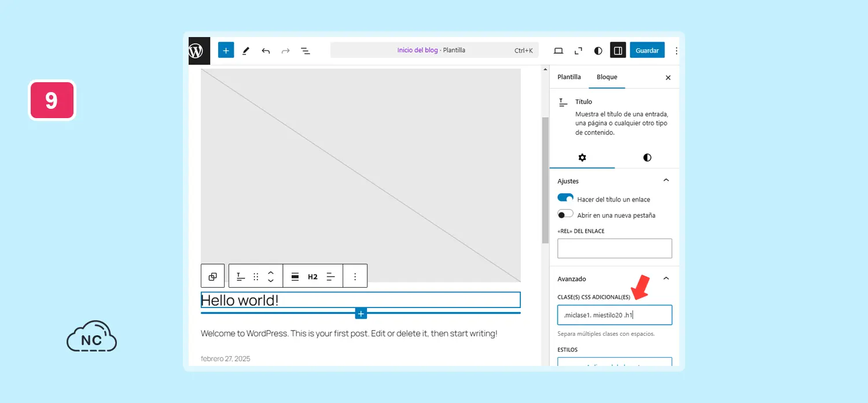Close the settings sidebar with X
Viewport: 868px width, 403px height.
pos(668,77)
